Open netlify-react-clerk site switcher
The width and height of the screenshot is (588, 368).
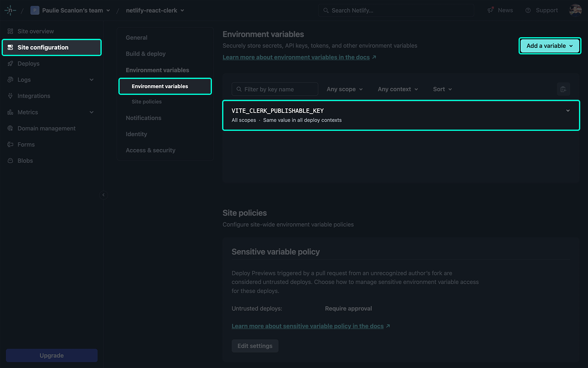pyautogui.click(x=155, y=10)
